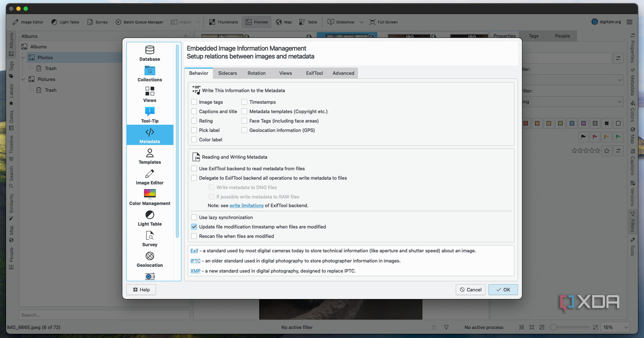This screenshot has width=644, height=338.
Task: Switch to the Sidecars tab
Action: pos(228,73)
